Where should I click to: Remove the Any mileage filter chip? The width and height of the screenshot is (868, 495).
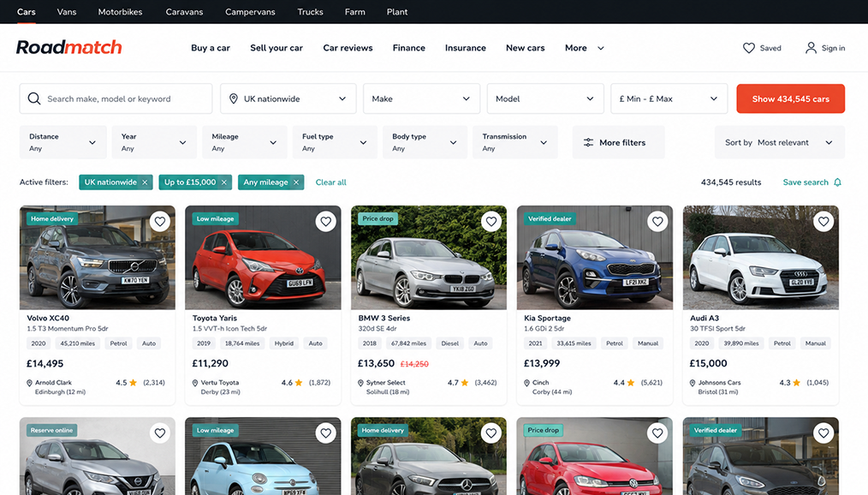click(296, 182)
